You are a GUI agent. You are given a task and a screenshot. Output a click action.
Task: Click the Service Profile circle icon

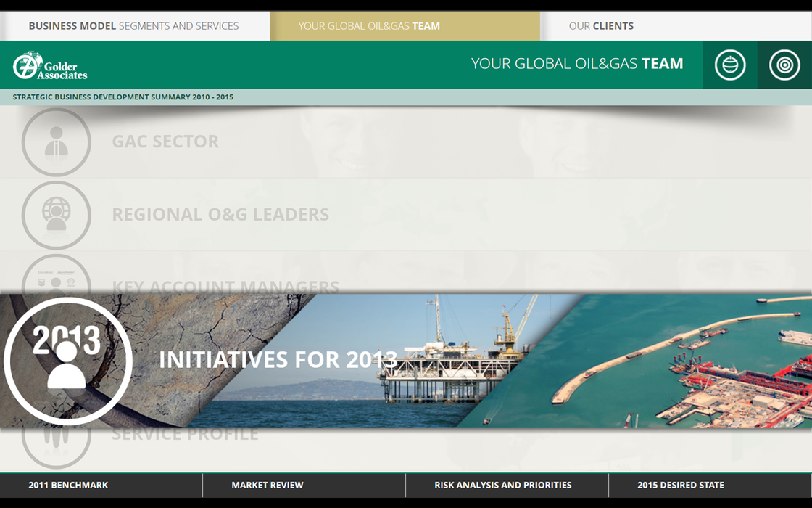pyautogui.click(x=57, y=443)
